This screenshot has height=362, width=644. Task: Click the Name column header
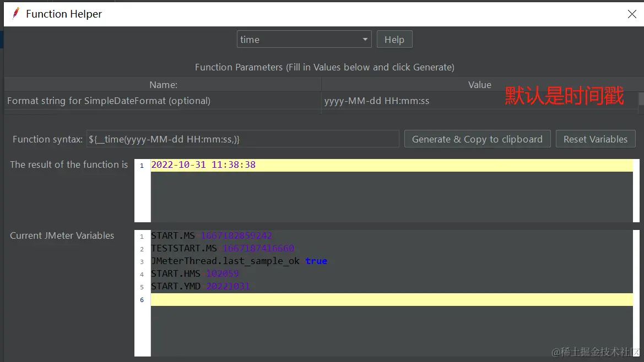[x=163, y=85]
